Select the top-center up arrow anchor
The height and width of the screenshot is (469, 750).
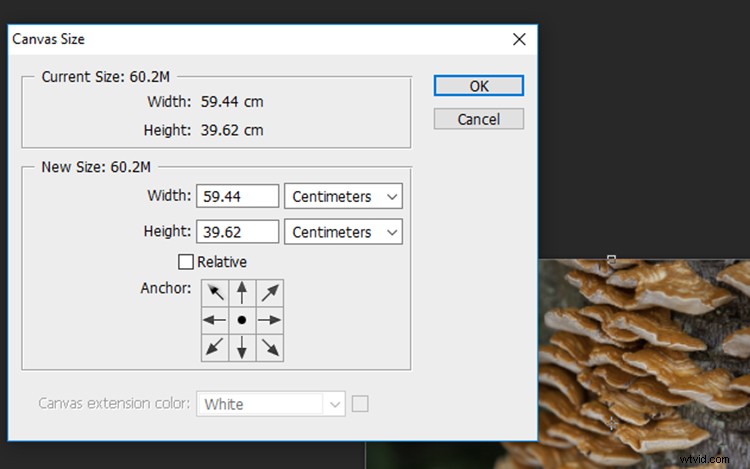242,293
